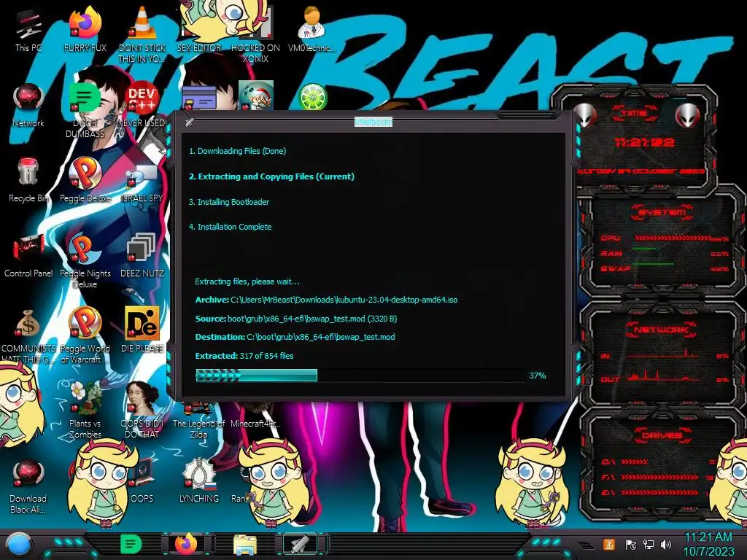Open the HOOKED ON XONIX shortcut
Viewport: 747px width, 560px height.
point(255,34)
